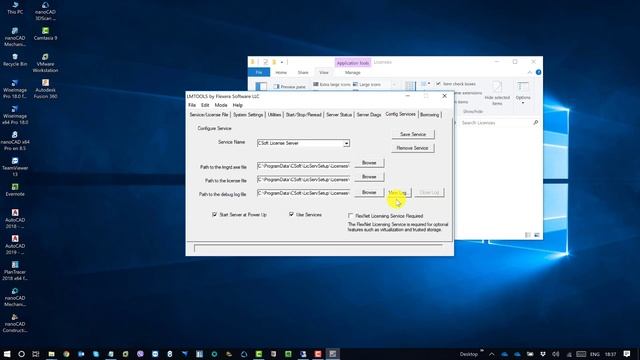640x360 pixels.
Task: Collapse the Explorer ribbon with the chevron
Action: (x=529, y=72)
